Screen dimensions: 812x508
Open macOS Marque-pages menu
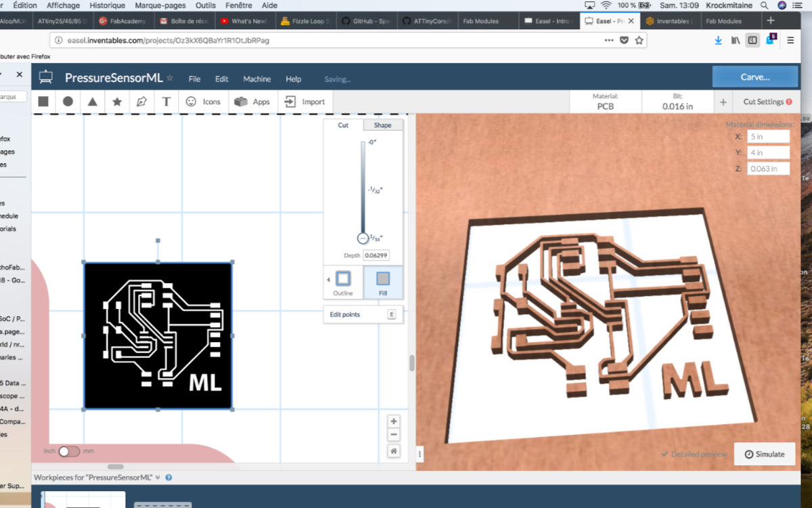click(160, 5)
